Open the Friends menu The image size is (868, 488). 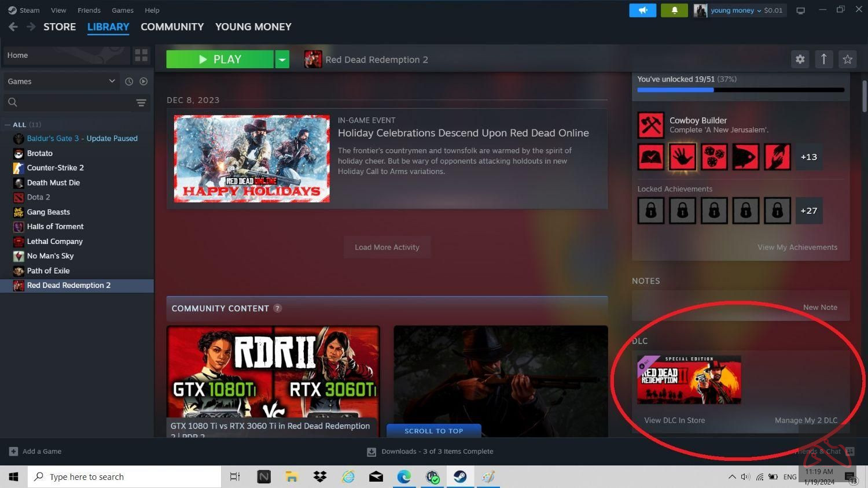(x=89, y=10)
